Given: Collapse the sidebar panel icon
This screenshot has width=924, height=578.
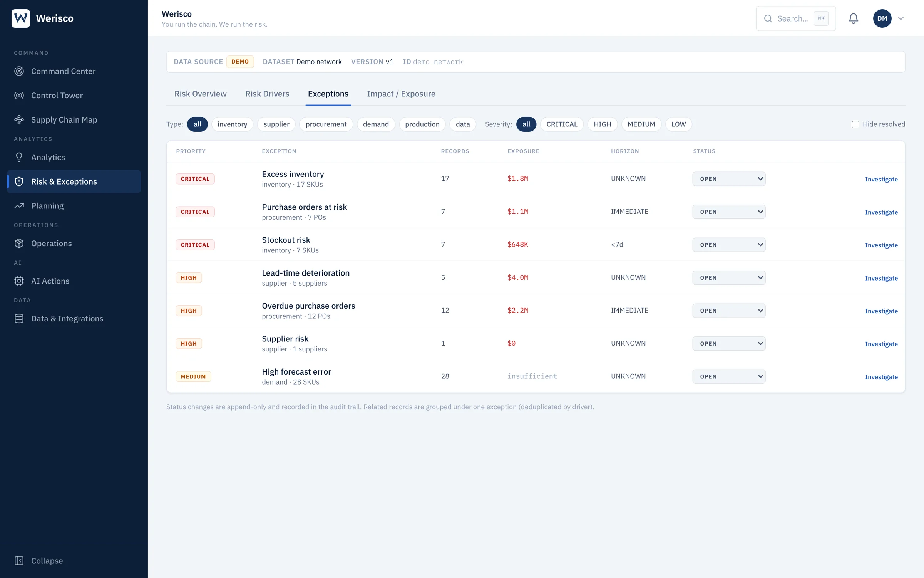Looking at the screenshot, I should tap(19, 561).
